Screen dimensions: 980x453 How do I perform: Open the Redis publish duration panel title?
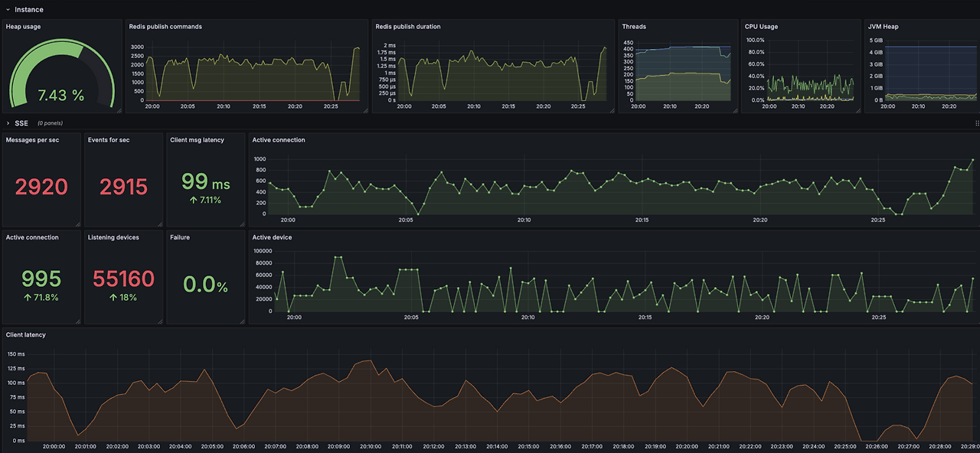[x=408, y=27]
